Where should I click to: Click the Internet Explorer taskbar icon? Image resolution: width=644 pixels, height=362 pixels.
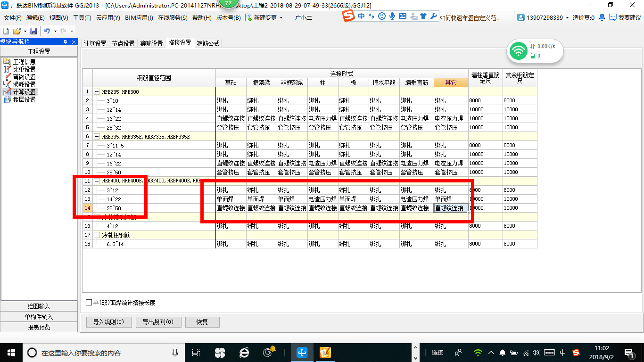coord(244,352)
